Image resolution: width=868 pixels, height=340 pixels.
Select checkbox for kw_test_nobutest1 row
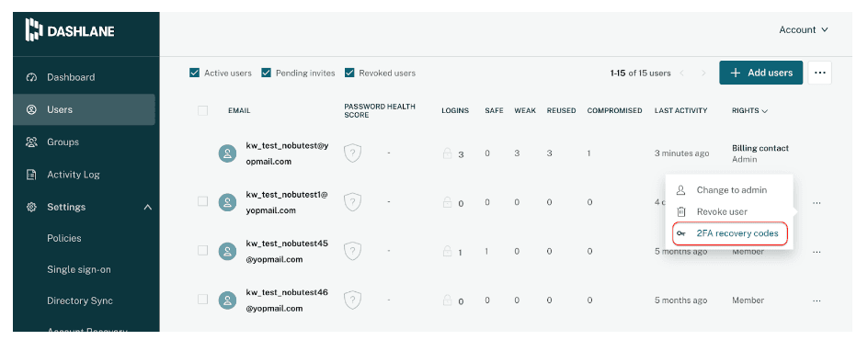click(x=202, y=202)
